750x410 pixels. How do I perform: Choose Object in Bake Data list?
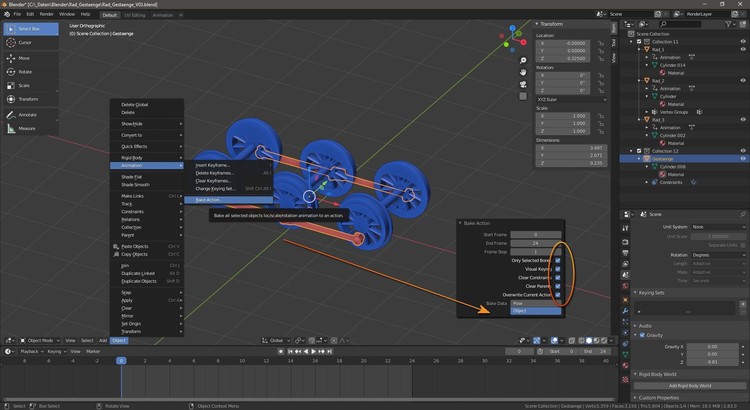coord(535,311)
